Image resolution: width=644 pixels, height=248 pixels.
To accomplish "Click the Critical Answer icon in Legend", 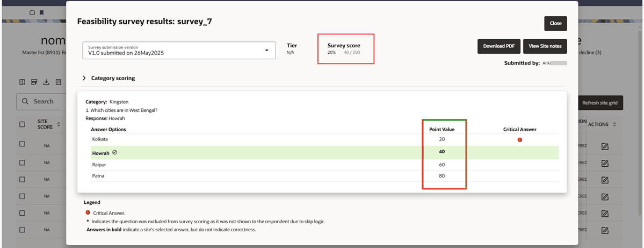I will click(x=88, y=213).
